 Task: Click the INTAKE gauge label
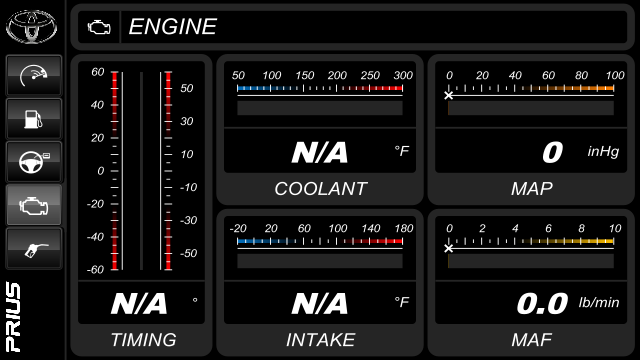[x=320, y=340]
